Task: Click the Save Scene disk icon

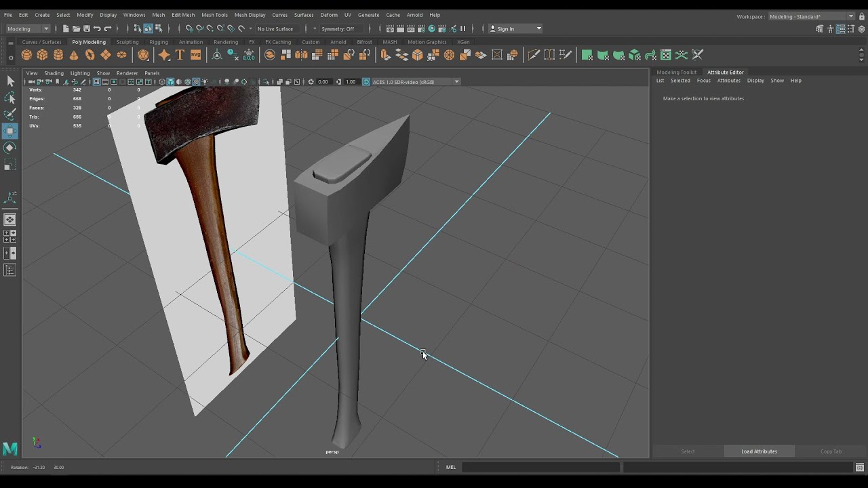Action: click(86, 28)
